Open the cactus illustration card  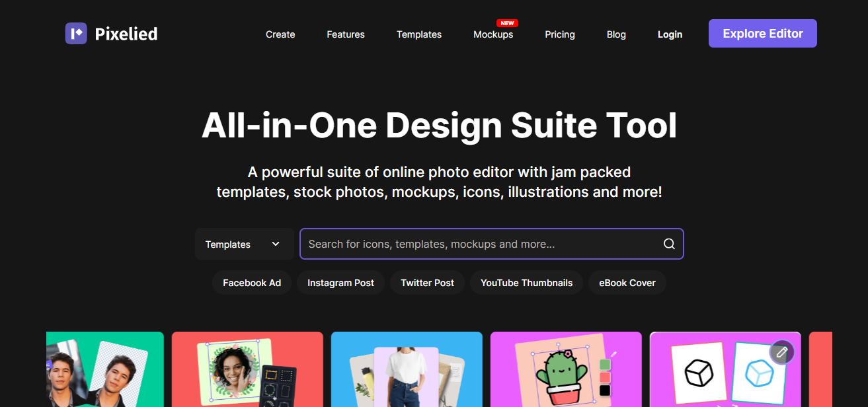click(x=566, y=369)
